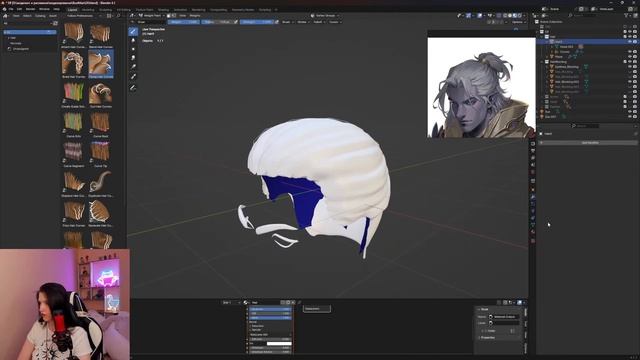640x360 pixels.
Task: Click the Material Output node
Action: (x=317, y=309)
